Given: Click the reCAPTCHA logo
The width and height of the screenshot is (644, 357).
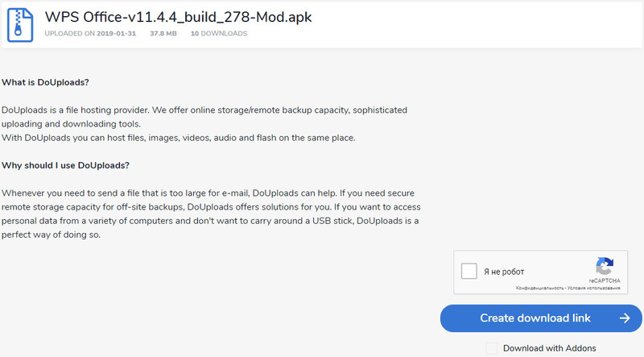Looking at the screenshot, I should [x=605, y=268].
